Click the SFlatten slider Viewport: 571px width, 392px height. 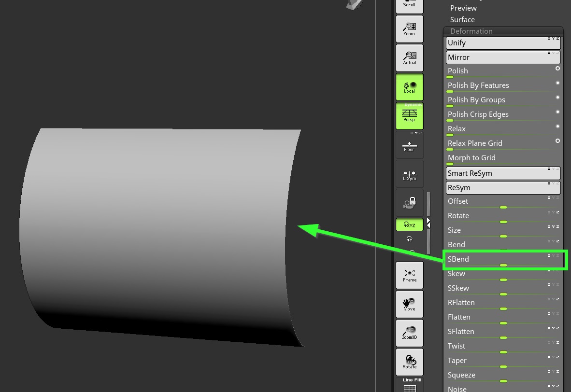pyautogui.click(x=503, y=333)
